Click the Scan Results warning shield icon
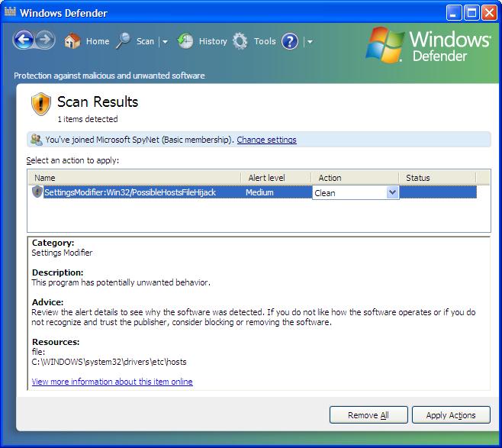Image resolution: width=502 pixels, height=448 pixels. (41, 104)
